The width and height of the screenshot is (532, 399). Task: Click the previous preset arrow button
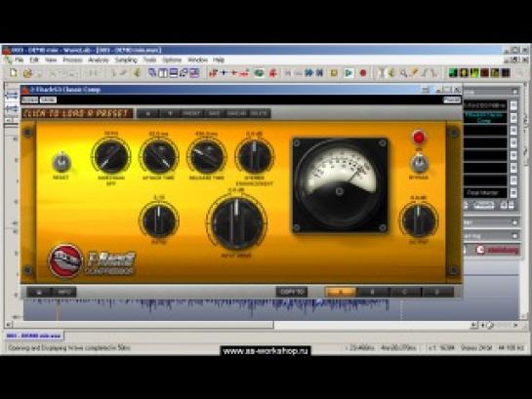pyautogui.click(x=148, y=113)
